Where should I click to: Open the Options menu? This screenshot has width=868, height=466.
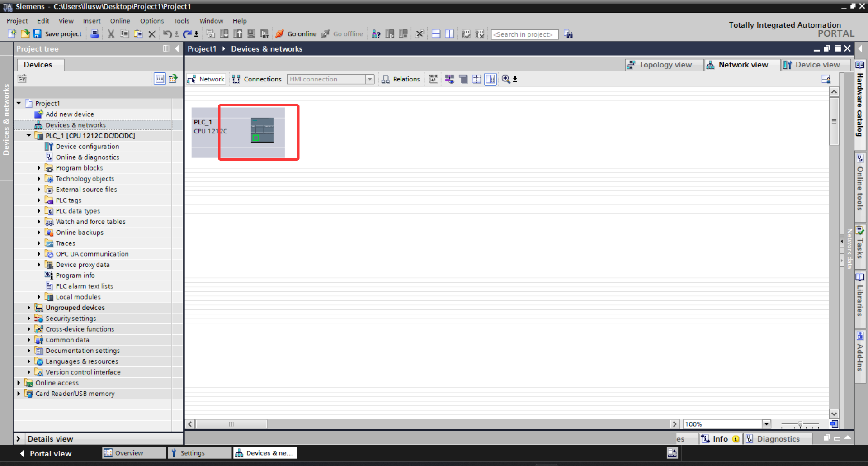tap(152, 21)
